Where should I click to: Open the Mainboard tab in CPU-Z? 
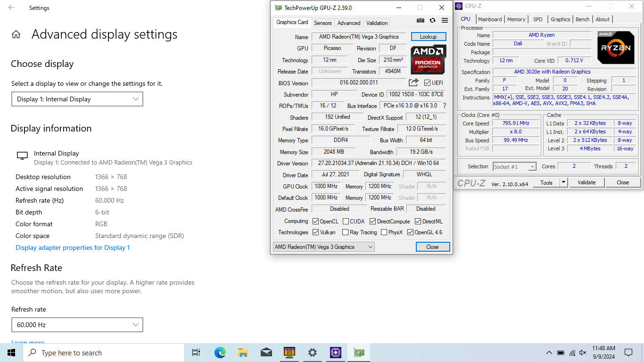tap(490, 19)
